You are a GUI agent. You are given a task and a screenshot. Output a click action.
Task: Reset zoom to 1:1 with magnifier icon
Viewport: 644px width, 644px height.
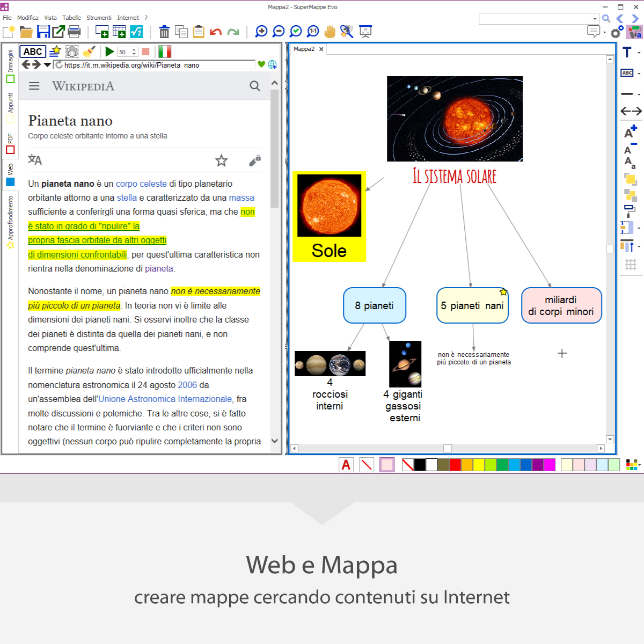pyautogui.click(x=313, y=32)
